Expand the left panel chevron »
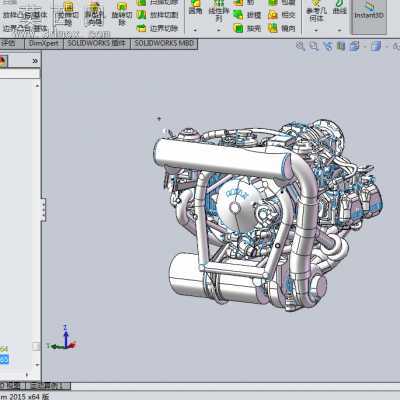Screen dimensions: 400x400 point(35,61)
